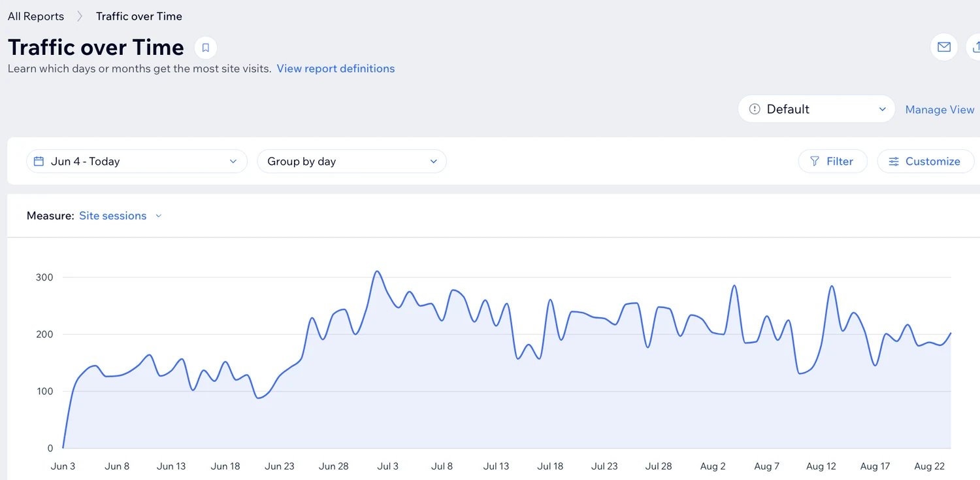Click the 0 y-axis label

pos(50,449)
